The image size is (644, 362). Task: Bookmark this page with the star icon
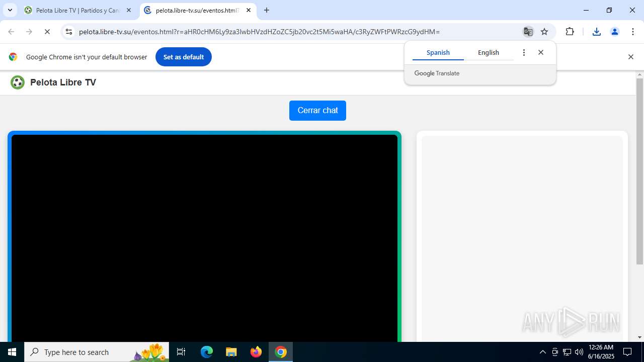tap(544, 32)
